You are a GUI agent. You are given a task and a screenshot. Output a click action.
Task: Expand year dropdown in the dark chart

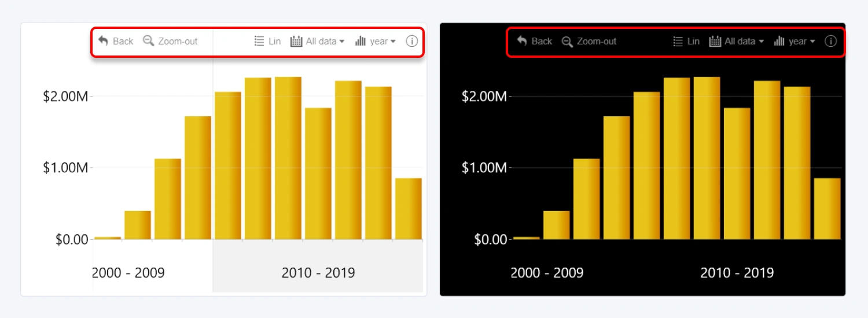[801, 41]
